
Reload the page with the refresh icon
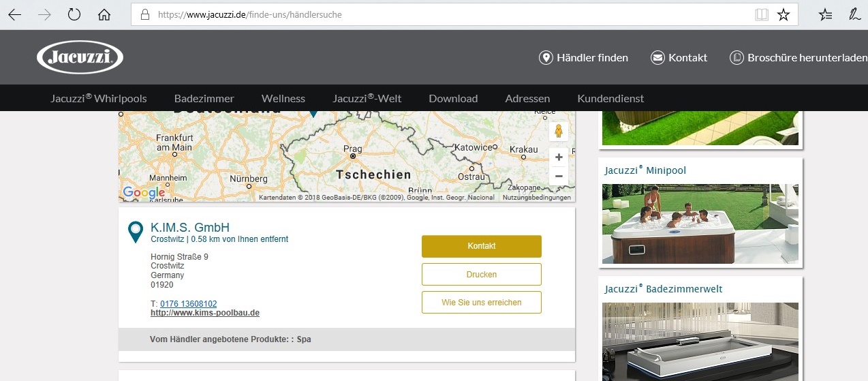(74, 14)
